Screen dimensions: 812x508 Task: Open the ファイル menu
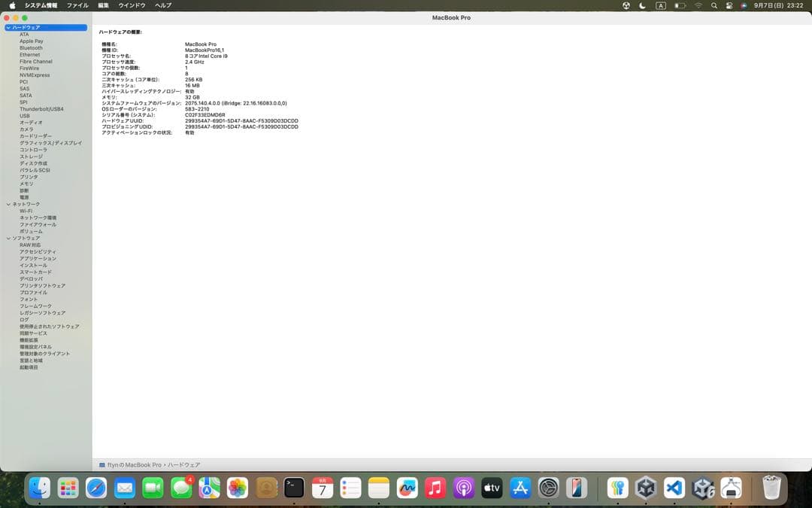pos(77,5)
